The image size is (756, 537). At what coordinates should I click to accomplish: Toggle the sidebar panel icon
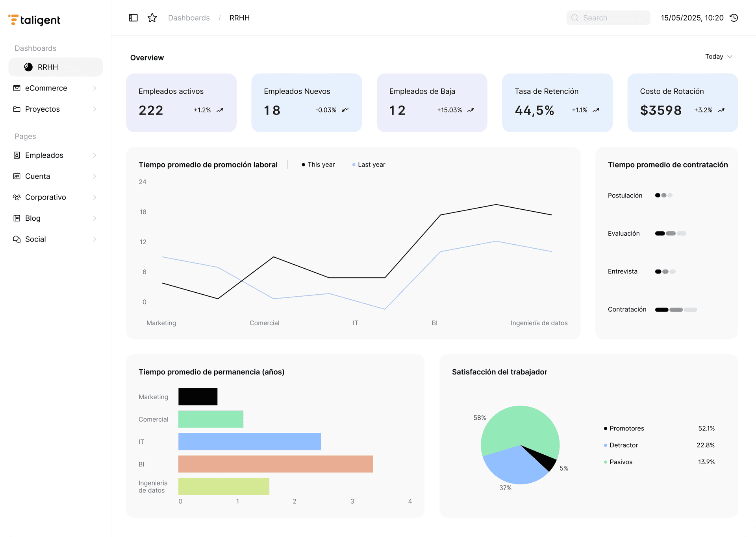[x=133, y=18]
